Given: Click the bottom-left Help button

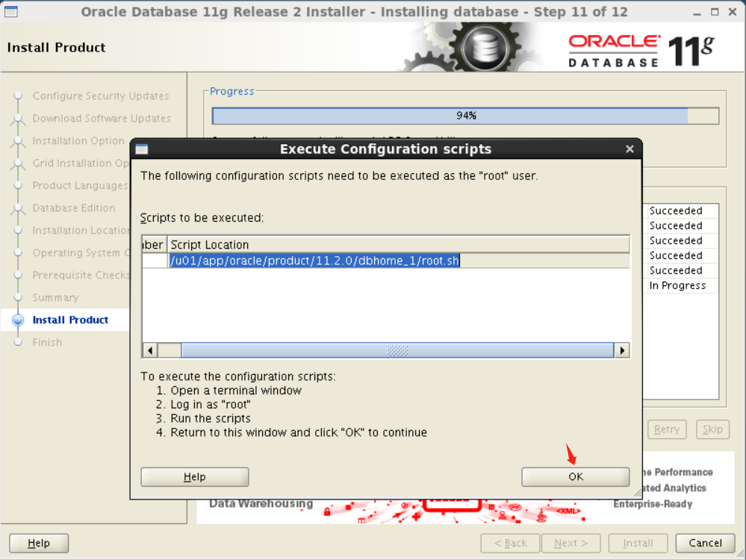Looking at the screenshot, I should (x=38, y=543).
